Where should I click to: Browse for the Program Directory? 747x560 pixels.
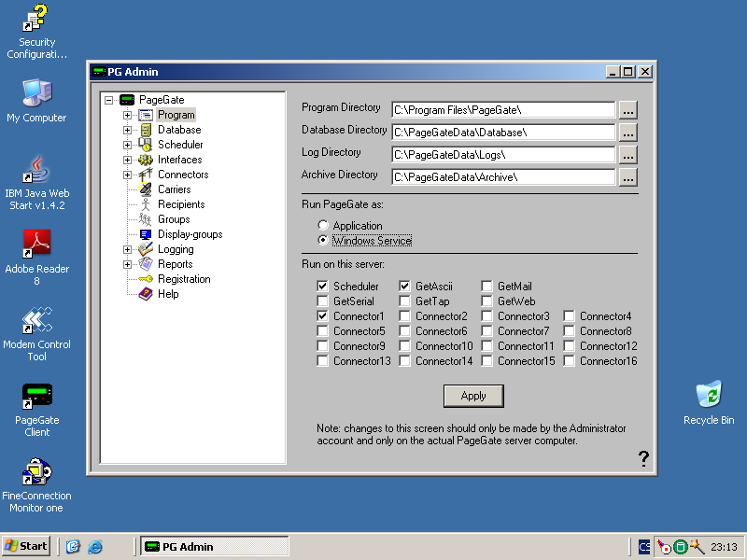tap(627, 110)
